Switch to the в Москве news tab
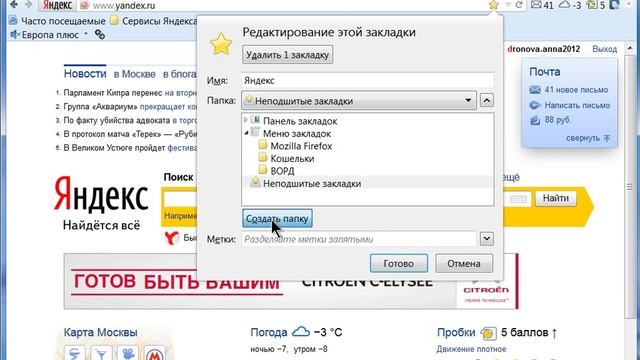This screenshot has width=640, height=360. point(134,74)
